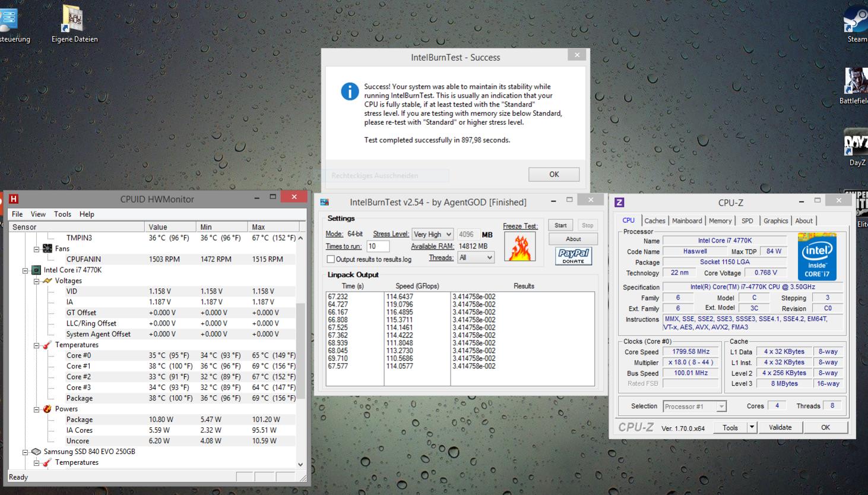Select the System Agent Offset voltage row
The height and width of the screenshot is (495, 868).
[153, 334]
